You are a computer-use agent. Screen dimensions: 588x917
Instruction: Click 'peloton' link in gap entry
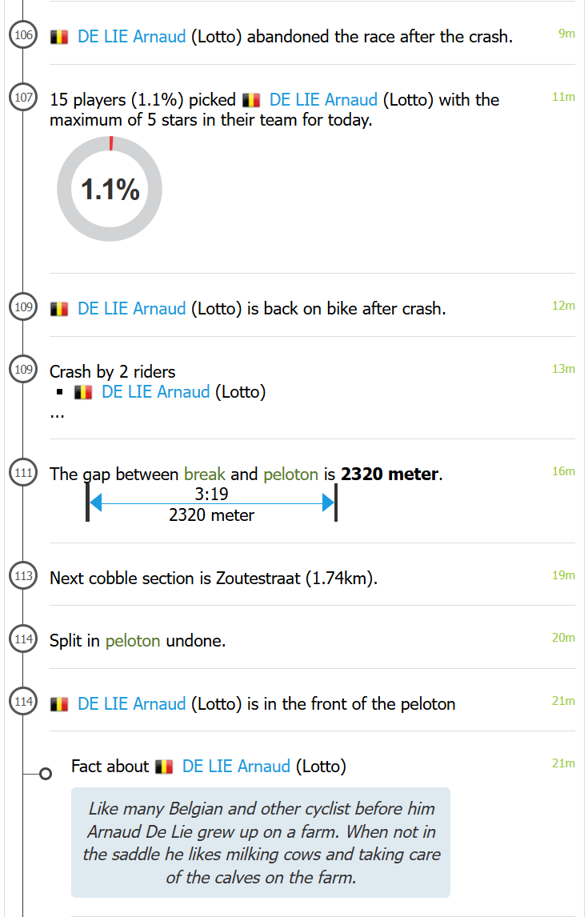[290, 475]
